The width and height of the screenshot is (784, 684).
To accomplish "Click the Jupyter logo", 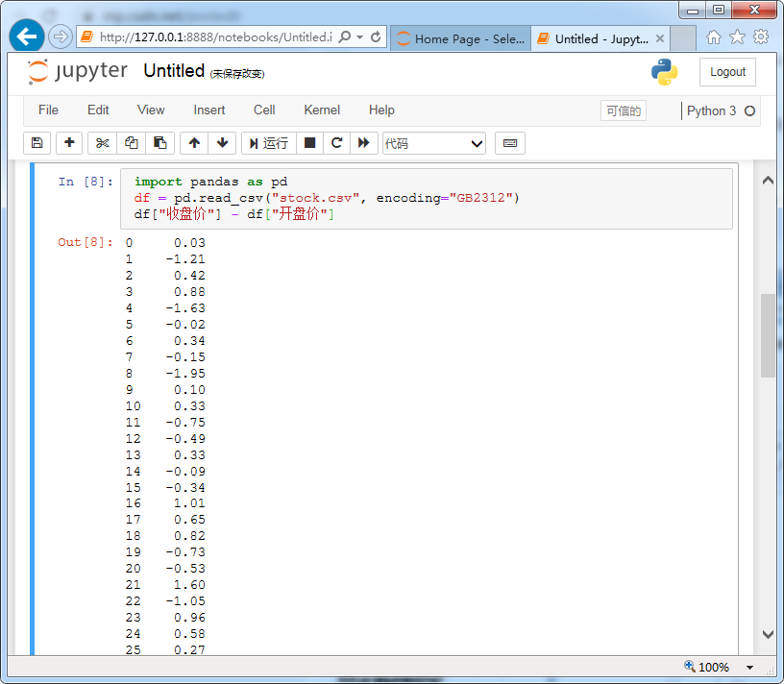I will pos(78,71).
